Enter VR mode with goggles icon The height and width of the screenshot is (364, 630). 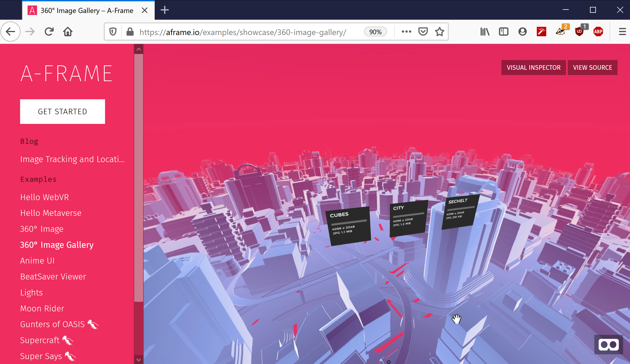[608, 345]
